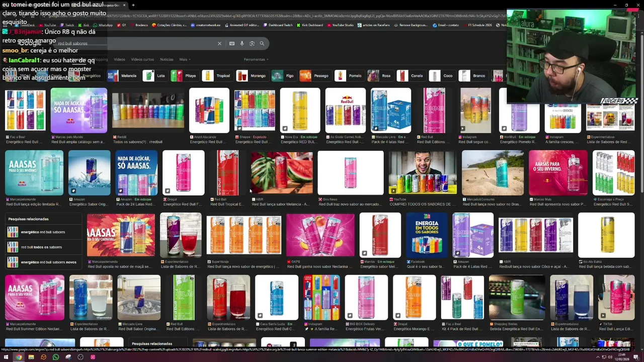644x362 pixels.
Task: Filter images by the Morango chip
Action: [x=252, y=76]
